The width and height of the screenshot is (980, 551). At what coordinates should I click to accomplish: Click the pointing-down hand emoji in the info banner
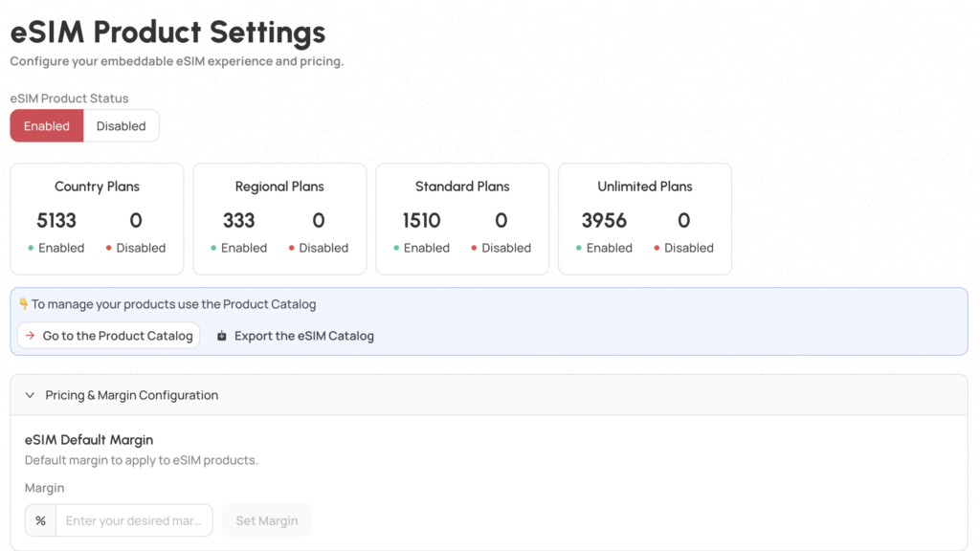24,304
